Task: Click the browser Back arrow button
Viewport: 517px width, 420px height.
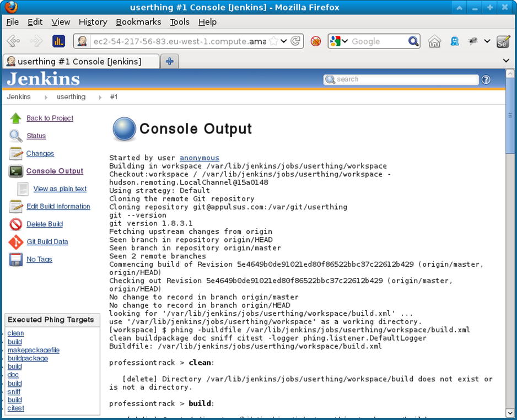Action: click(14, 41)
